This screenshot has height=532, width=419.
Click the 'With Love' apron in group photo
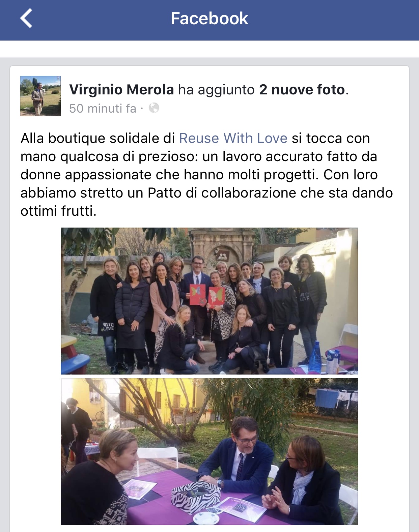[108, 326]
